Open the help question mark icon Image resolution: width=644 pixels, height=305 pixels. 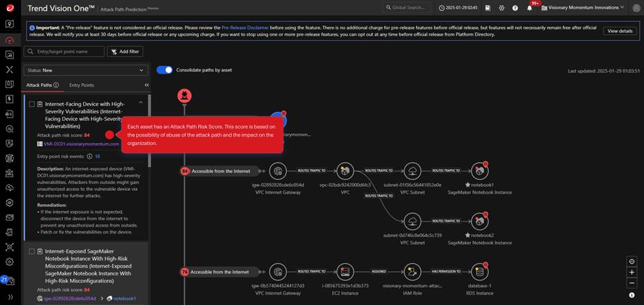tap(515, 8)
